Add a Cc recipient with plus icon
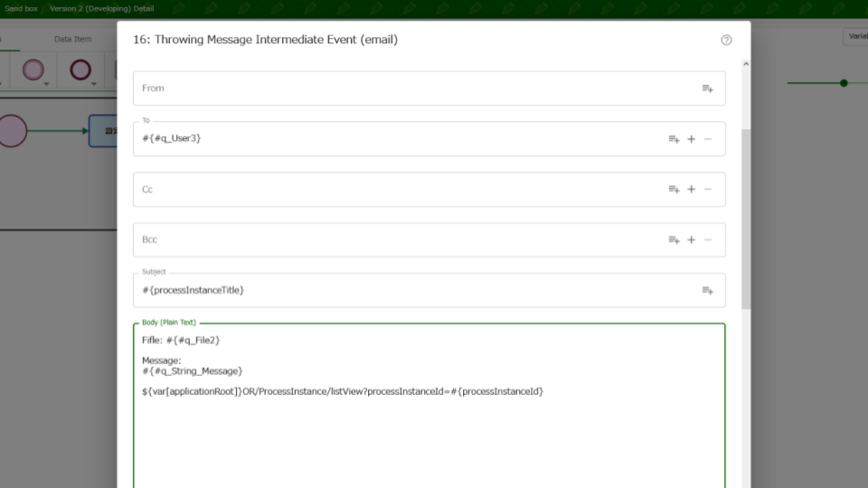Screen dimensions: 868x488 click(691, 190)
